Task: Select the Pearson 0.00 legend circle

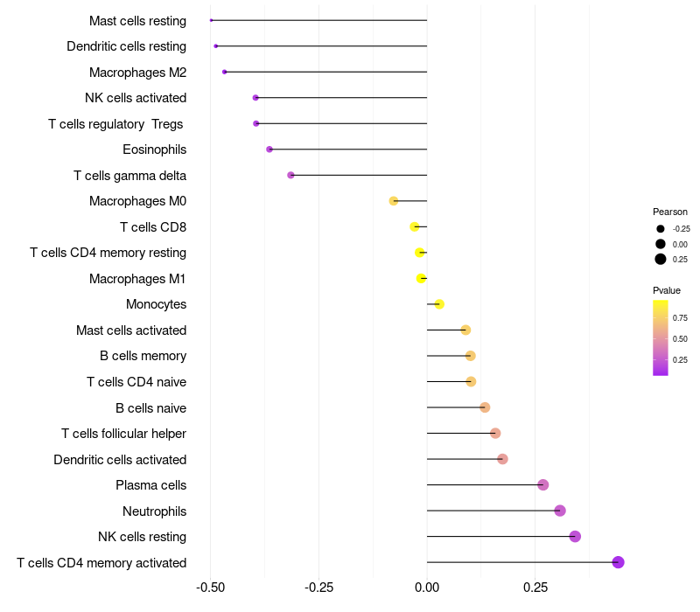Action: coord(661,244)
